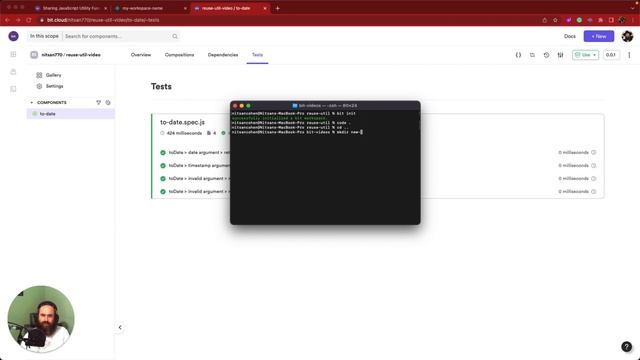Open the component compare icon
The image size is (640, 360).
pos(532,55)
